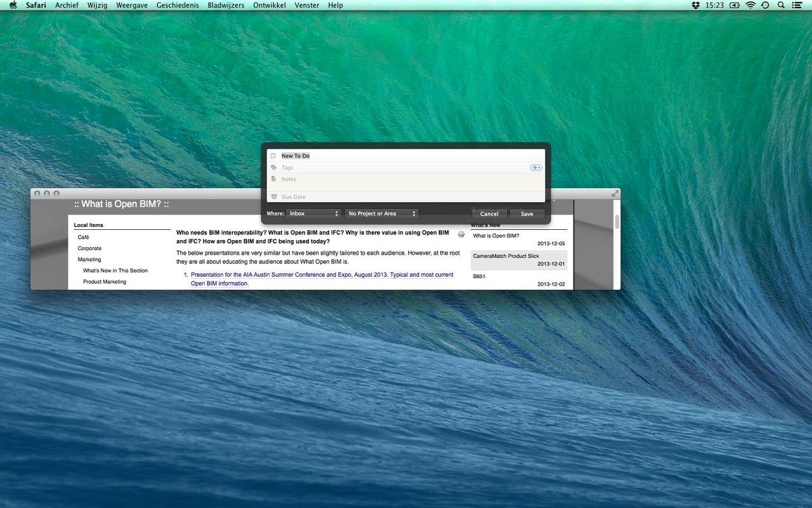
Task: Click the Tags input field
Action: (405, 168)
